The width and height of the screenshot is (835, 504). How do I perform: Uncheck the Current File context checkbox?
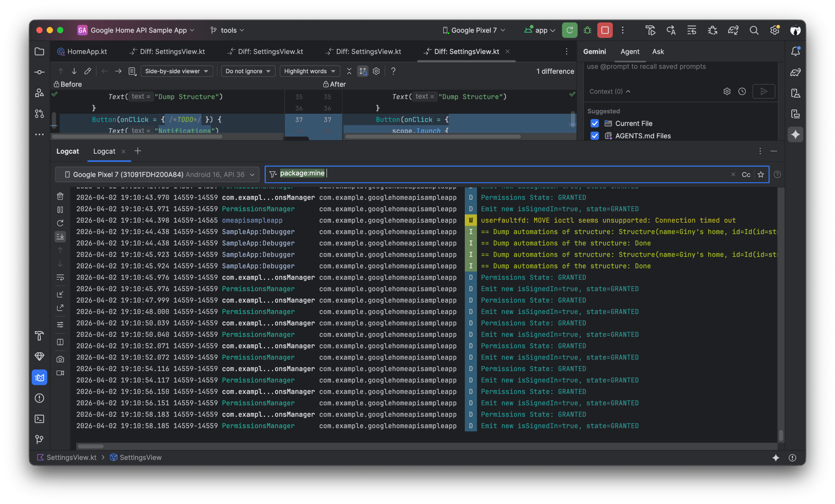(x=595, y=124)
